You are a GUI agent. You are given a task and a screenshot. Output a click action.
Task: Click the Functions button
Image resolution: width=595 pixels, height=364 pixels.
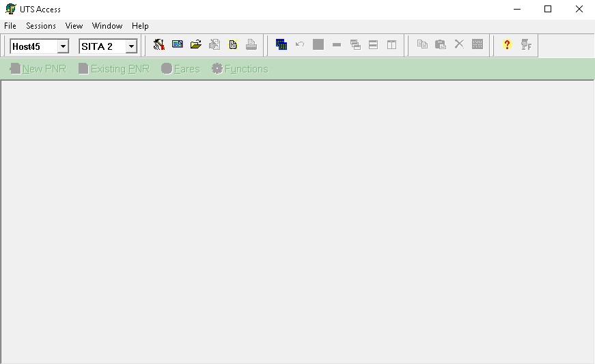[240, 68]
